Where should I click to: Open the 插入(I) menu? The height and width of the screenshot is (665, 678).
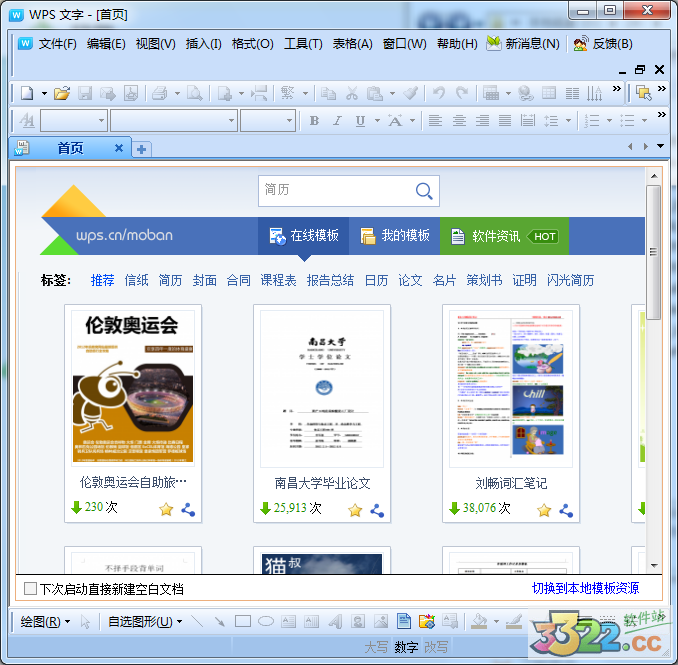coord(204,44)
